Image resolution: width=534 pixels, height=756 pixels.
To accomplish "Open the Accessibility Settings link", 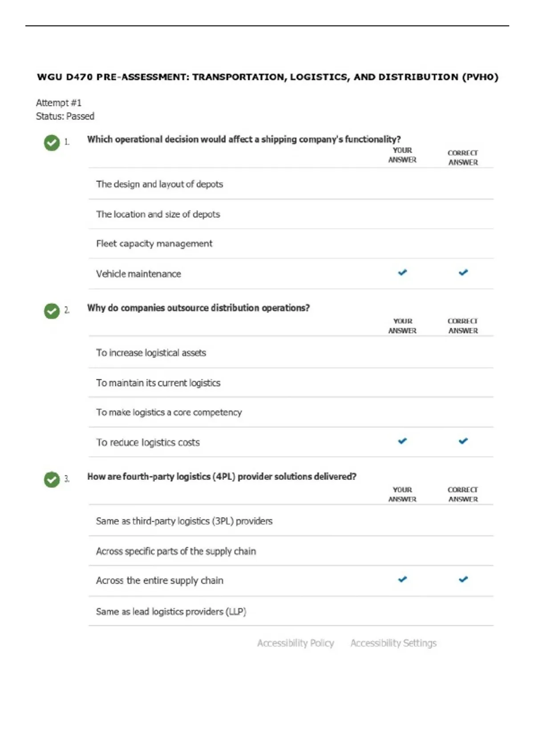I will pos(393,643).
